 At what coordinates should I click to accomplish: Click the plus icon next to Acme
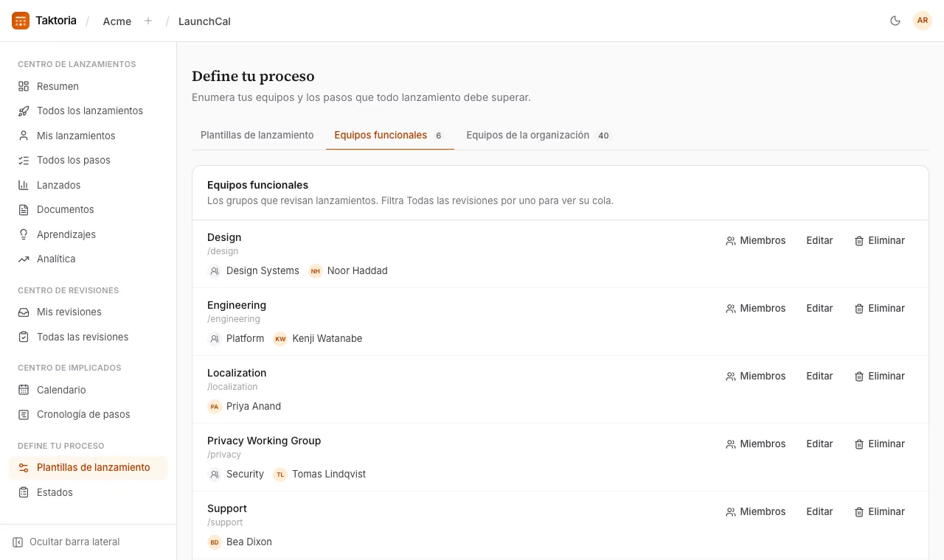[148, 21]
